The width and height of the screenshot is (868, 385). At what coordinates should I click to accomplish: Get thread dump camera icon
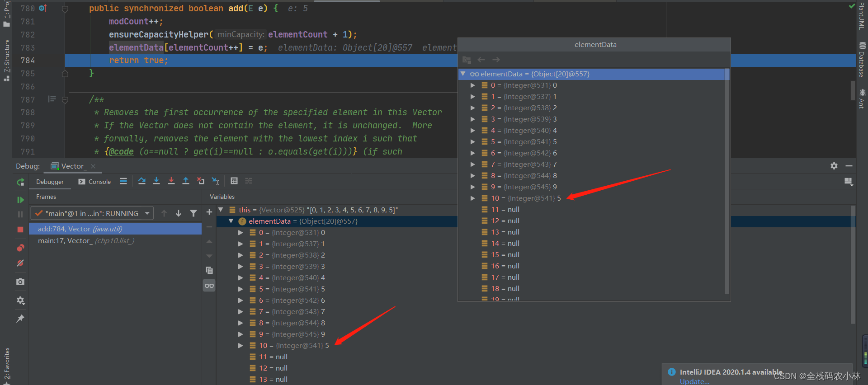point(20,282)
